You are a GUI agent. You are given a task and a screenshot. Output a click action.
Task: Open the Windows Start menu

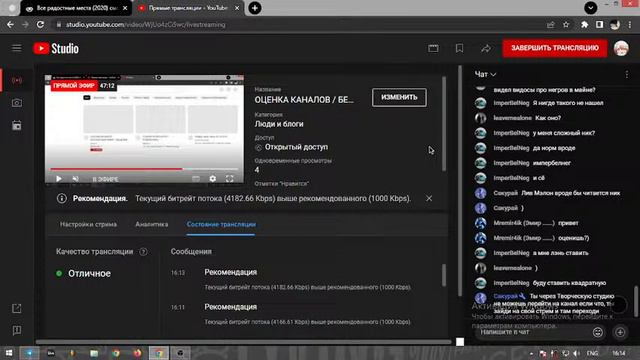[8, 353]
